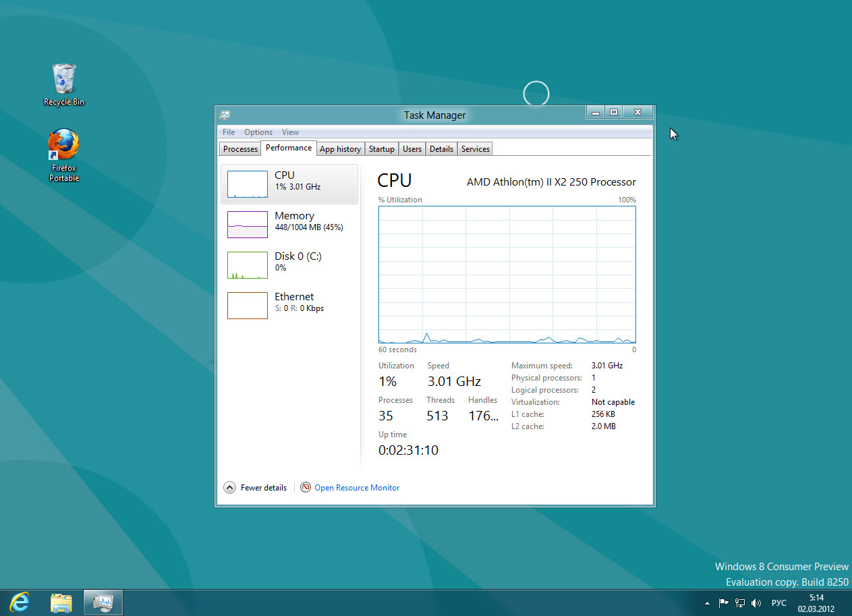The image size is (852, 616).
Task: Select the Performance tab
Action: coord(289,148)
